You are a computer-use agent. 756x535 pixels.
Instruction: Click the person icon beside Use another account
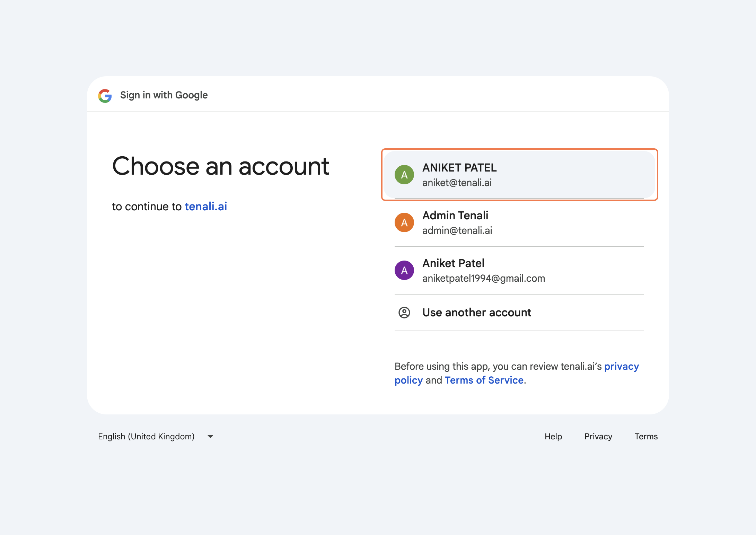click(404, 313)
